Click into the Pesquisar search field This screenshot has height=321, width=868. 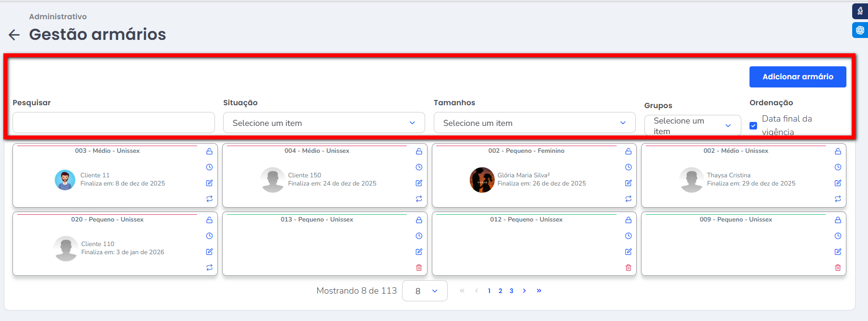point(114,123)
